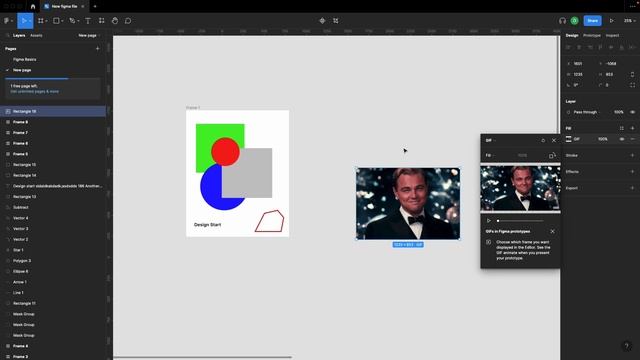Play the GIF preview
The height and width of the screenshot is (360, 640).
[489, 221]
